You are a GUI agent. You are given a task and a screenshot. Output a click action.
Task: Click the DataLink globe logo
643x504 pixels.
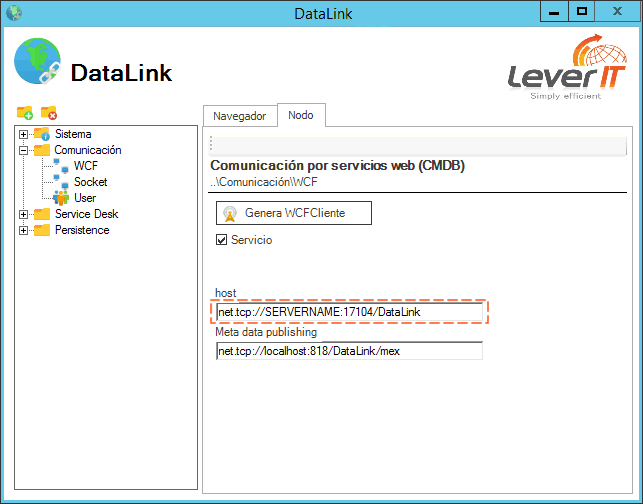pyautogui.click(x=38, y=61)
